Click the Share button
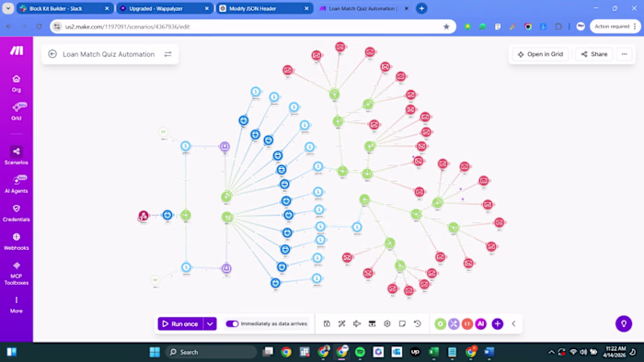The image size is (644, 362). (x=594, y=54)
